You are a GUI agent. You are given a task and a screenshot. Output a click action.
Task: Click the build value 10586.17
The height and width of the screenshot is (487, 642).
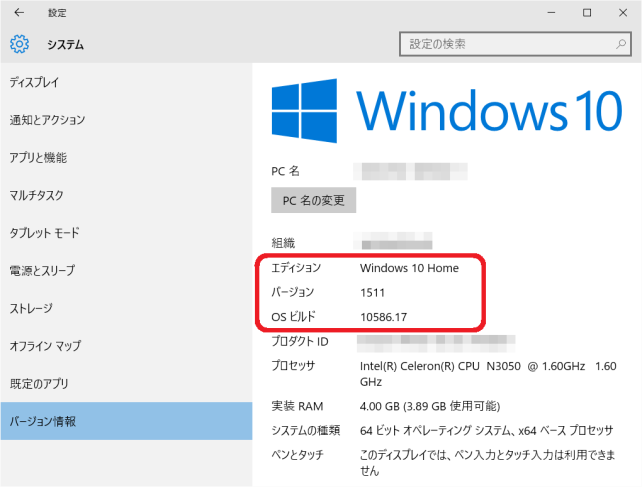(x=384, y=317)
